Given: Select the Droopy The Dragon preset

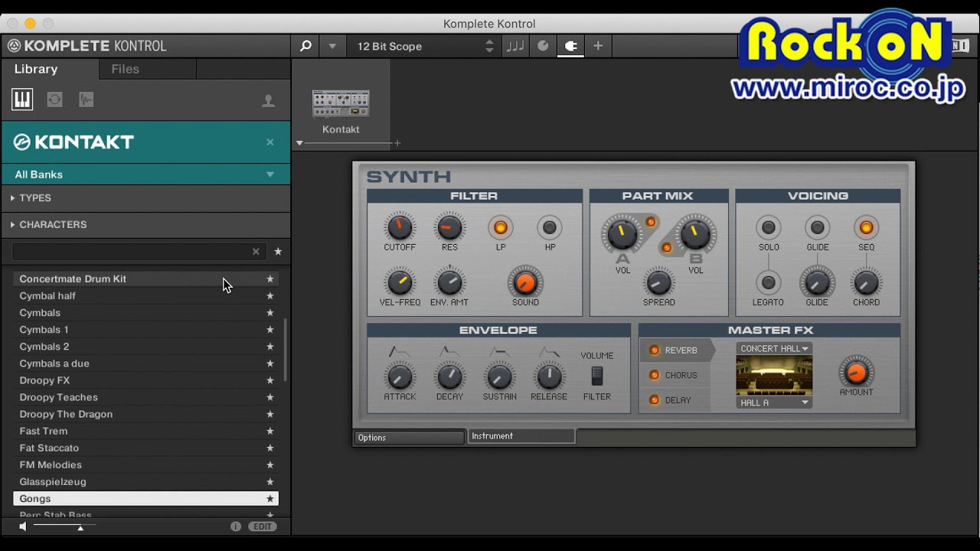Looking at the screenshot, I should [x=145, y=414].
